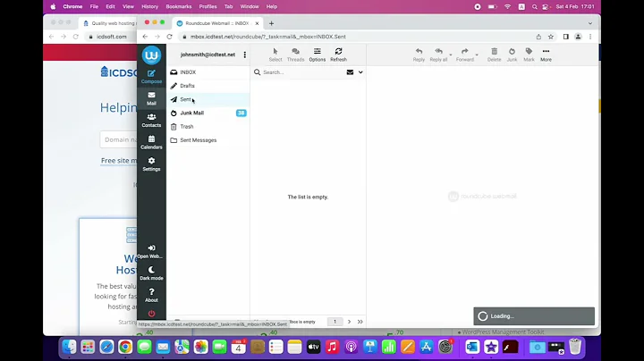Open Music app from the Dock
This screenshot has height=361, width=644.
tap(332, 347)
